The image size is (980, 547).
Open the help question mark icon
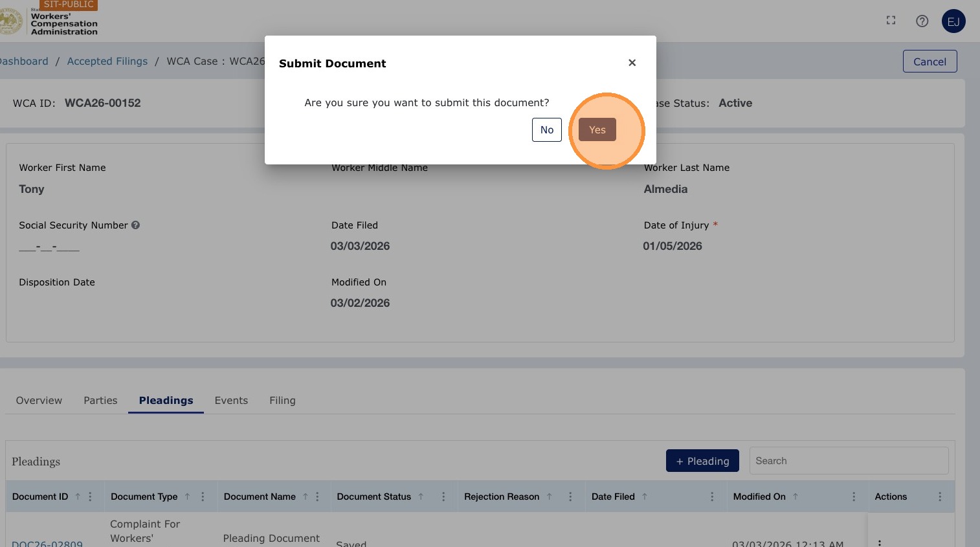(922, 21)
